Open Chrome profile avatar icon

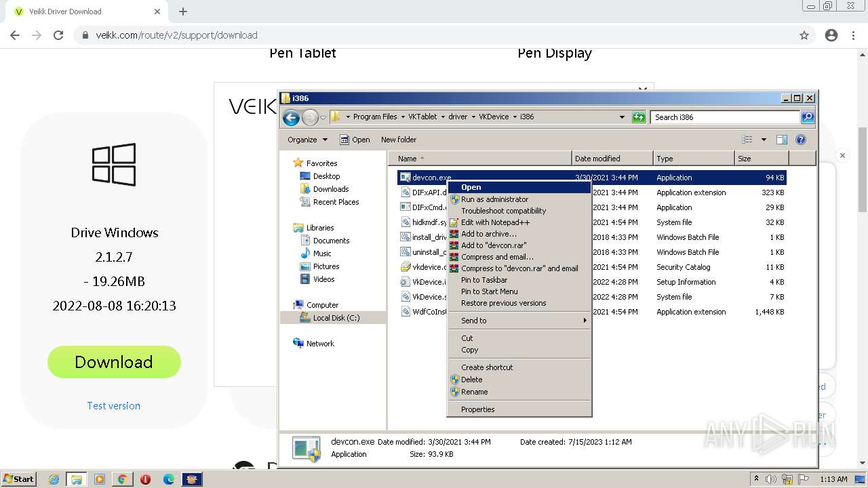tap(831, 35)
